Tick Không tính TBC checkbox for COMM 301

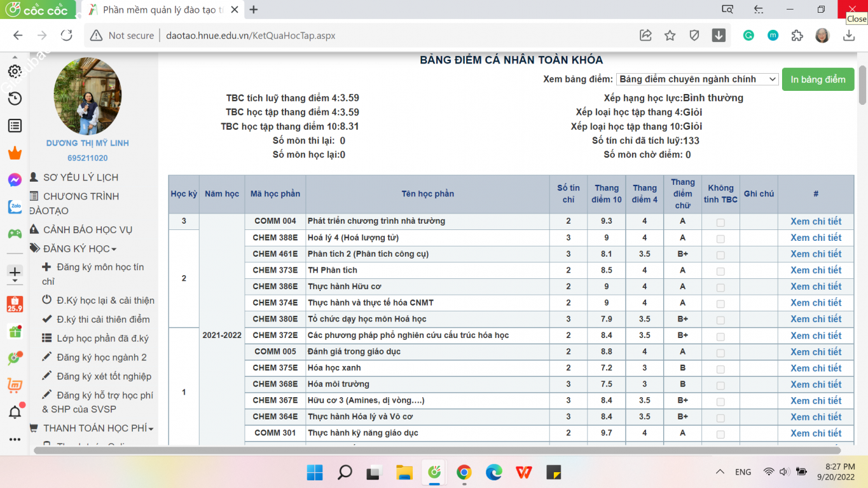(x=720, y=434)
